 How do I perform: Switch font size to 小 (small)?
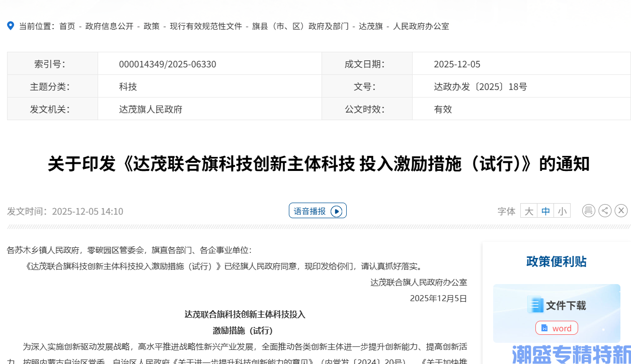click(562, 210)
